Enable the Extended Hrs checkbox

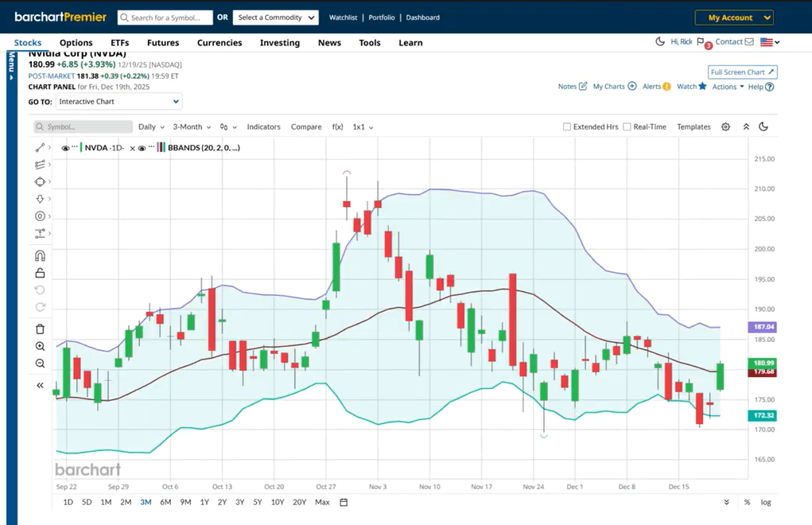point(568,126)
